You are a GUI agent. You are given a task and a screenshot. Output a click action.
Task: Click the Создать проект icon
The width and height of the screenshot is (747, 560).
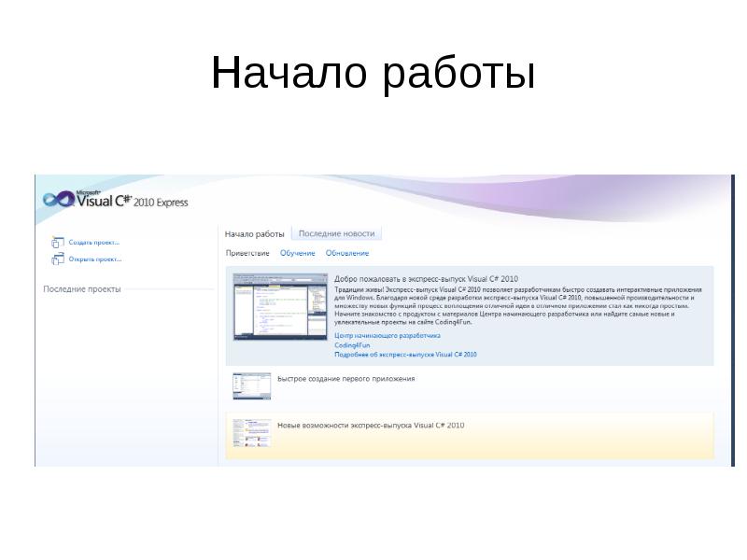coord(57,243)
